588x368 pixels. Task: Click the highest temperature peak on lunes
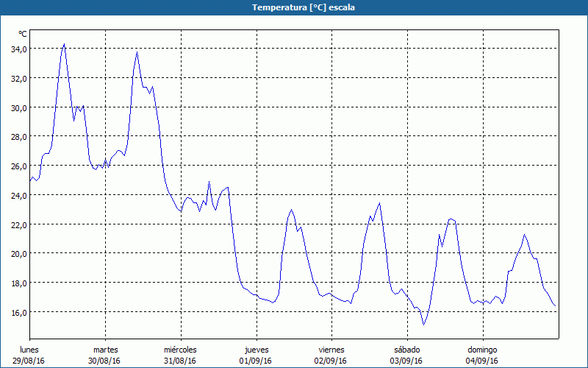tap(64, 44)
